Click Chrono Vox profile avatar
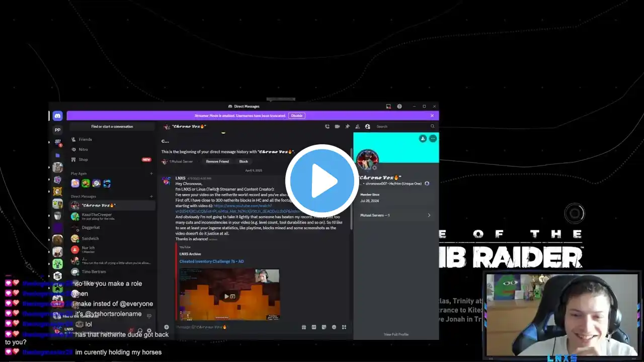644x362 pixels. click(x=367, y=160)
